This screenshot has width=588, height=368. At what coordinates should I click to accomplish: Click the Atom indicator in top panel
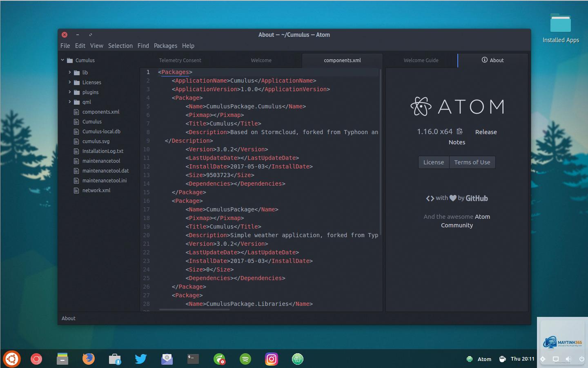(x=479, y=359)
